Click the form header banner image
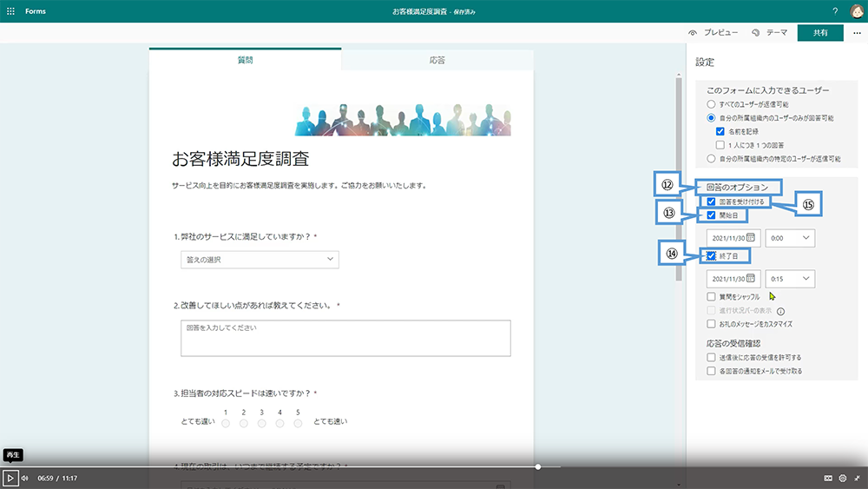Viewport: 868px width, 489px height. point(403,120)
